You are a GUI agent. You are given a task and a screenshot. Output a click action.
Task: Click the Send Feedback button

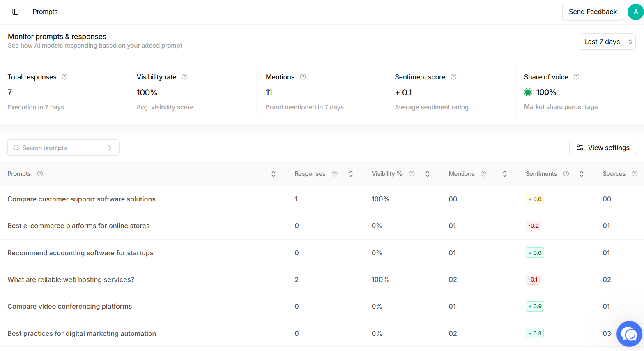[593, 12]
